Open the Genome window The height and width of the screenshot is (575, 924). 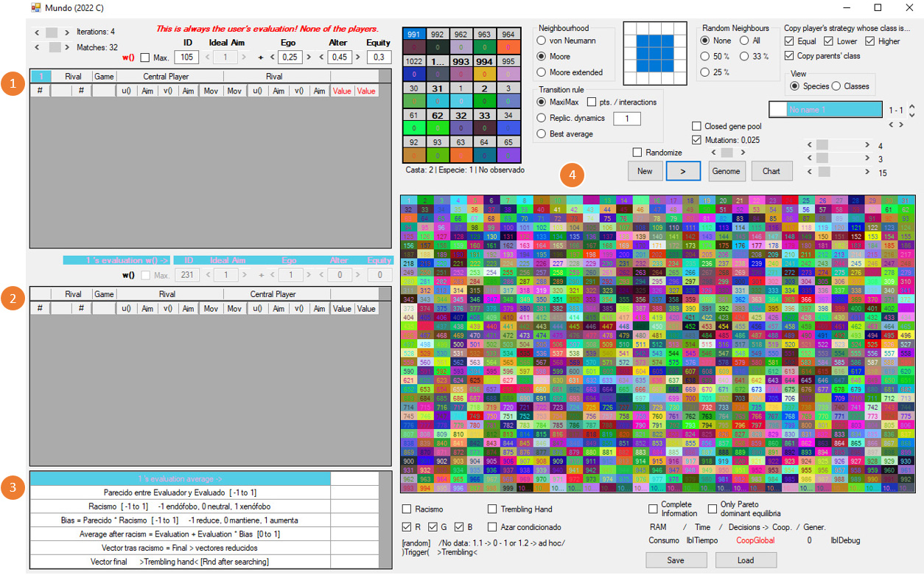click(x=727, y=171)
